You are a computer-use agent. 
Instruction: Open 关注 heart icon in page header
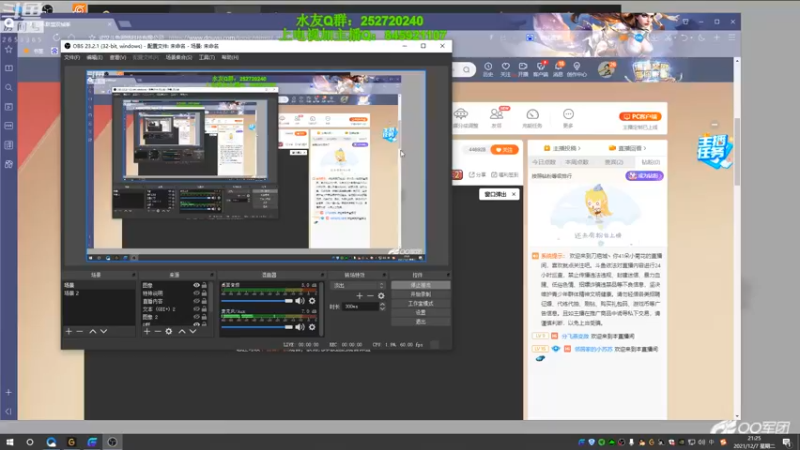point(506,69)
